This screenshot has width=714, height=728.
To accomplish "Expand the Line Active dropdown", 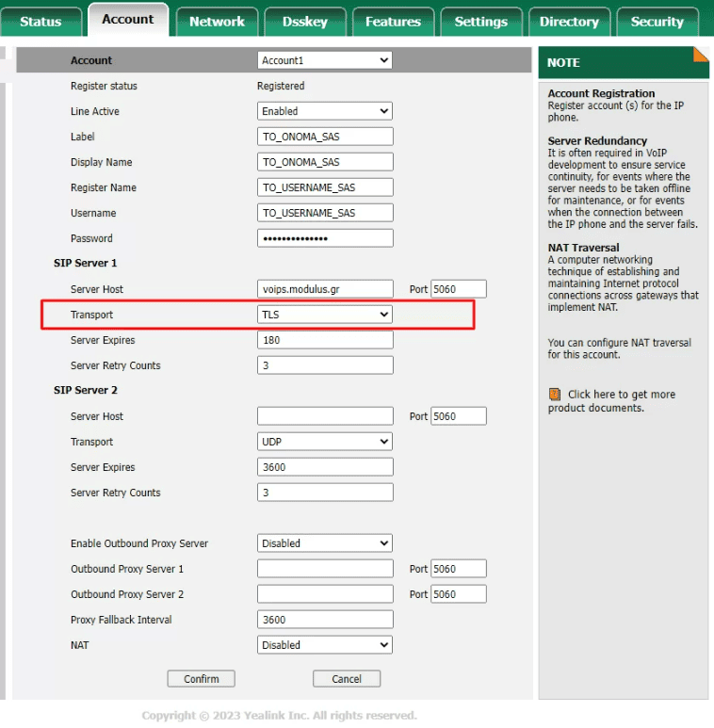I will (x=325, y=111).
